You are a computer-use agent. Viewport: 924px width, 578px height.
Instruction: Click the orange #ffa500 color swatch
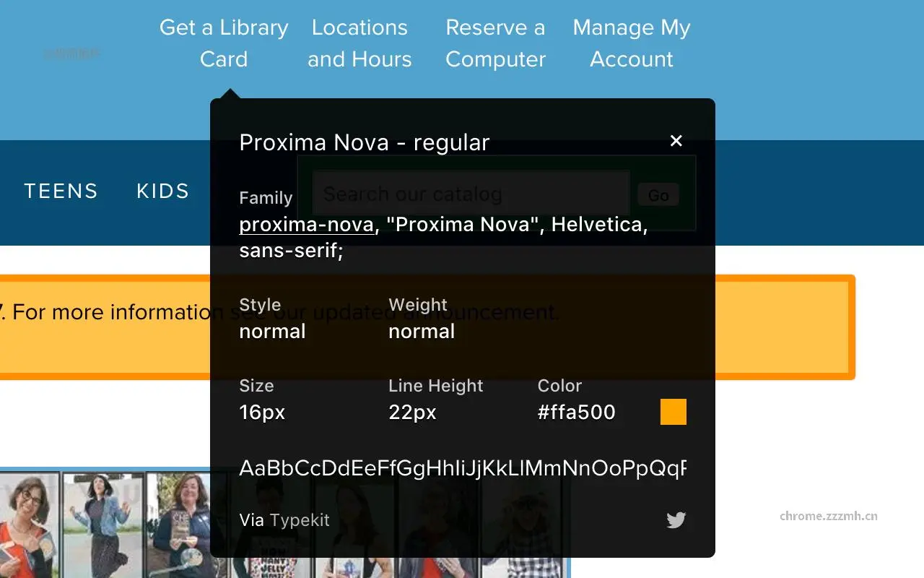(673, 411)
